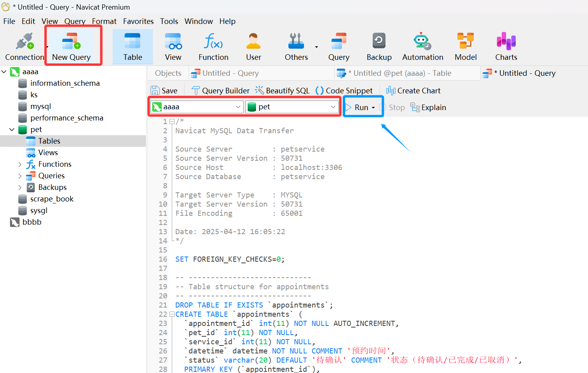The width and height of the screenshot is (588, 373).
Task: Expand the Queries tree node
Action: 20,176
